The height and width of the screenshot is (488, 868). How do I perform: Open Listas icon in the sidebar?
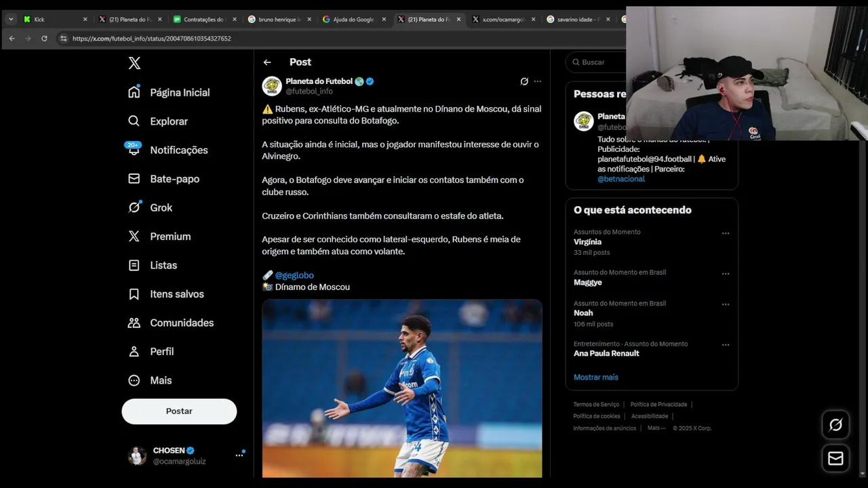coord(134,265)
